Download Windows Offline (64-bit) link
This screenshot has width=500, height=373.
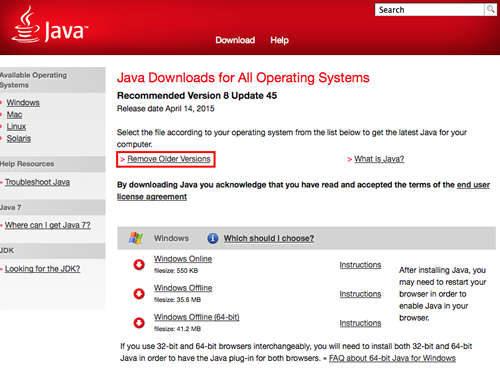pos(196,317)
